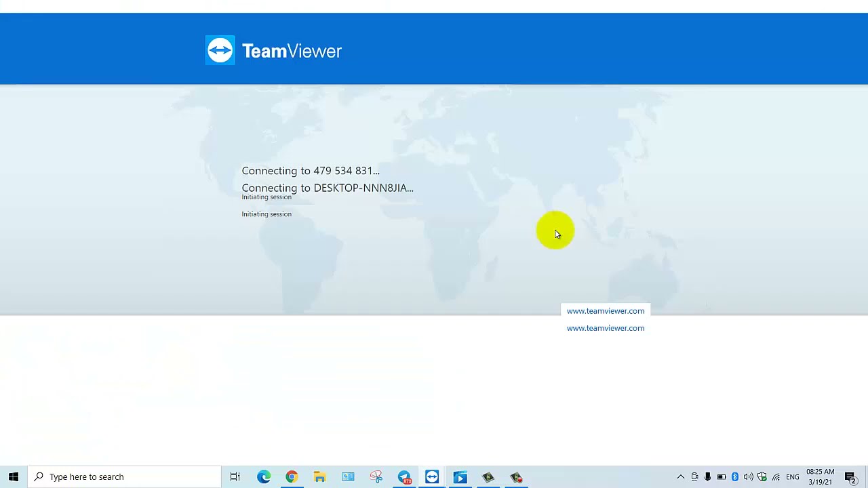Show hidden system tray icons

click(x=681, y=477)
